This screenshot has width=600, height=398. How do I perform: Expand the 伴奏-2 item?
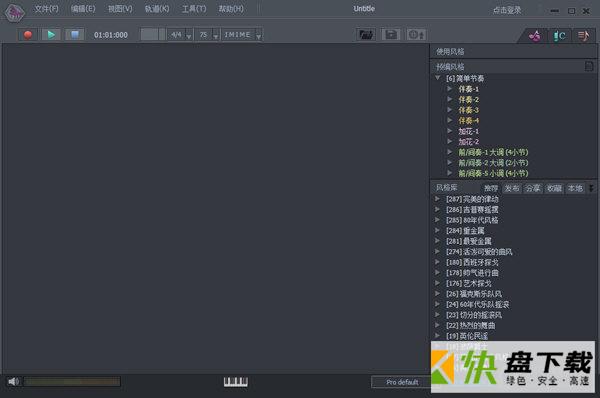point(450,99)
